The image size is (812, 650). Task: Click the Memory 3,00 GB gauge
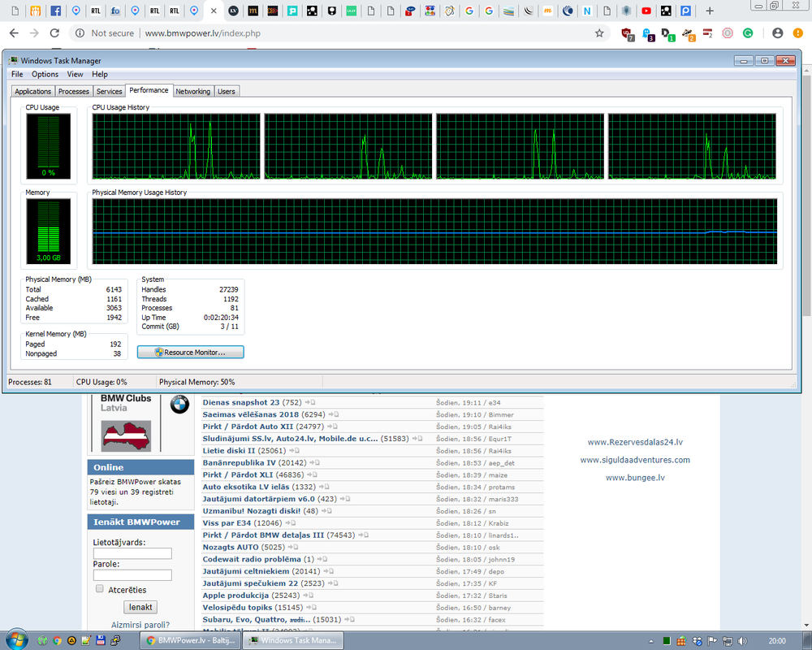click(48, 232)
